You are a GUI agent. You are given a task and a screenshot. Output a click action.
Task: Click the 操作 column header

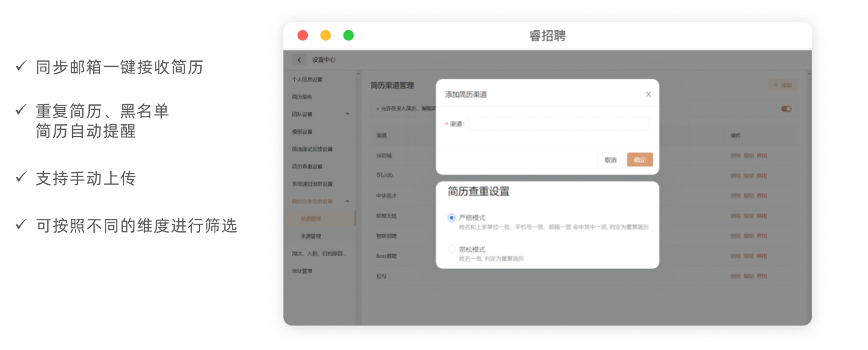(x=736, y=136)
